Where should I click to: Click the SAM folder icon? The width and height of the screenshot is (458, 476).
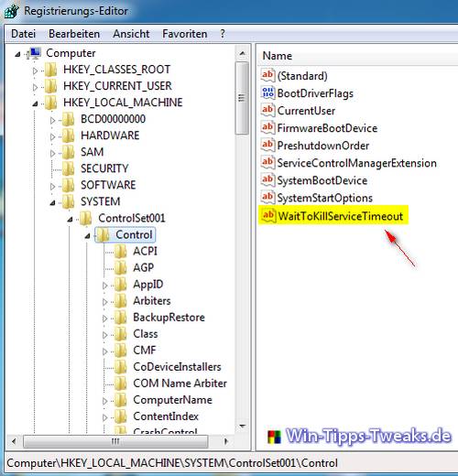(68, 152)
